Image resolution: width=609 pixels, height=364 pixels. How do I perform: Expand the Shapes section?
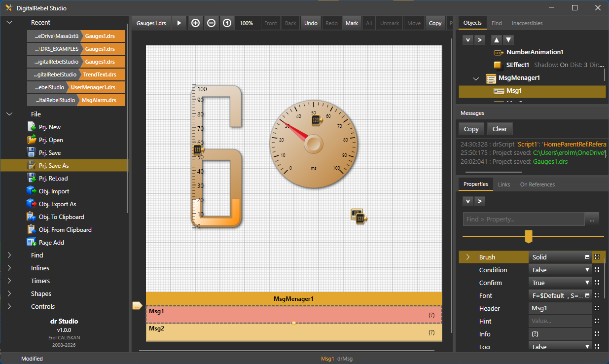point(9,294)
